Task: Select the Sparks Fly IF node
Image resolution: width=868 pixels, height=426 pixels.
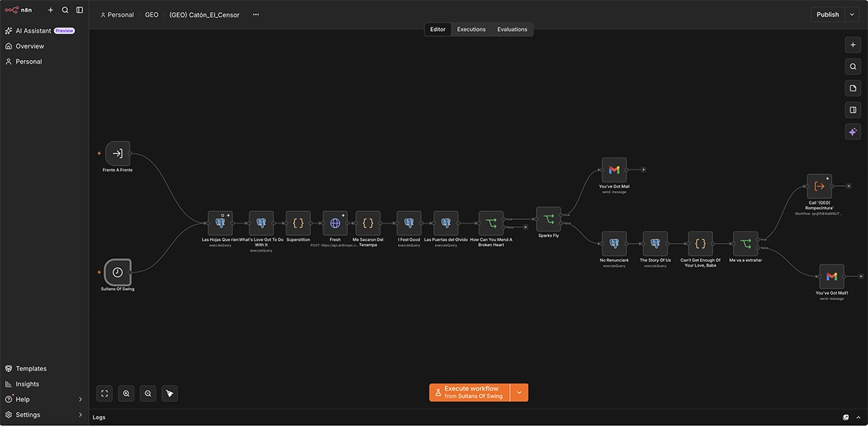Action: (548, 219)
